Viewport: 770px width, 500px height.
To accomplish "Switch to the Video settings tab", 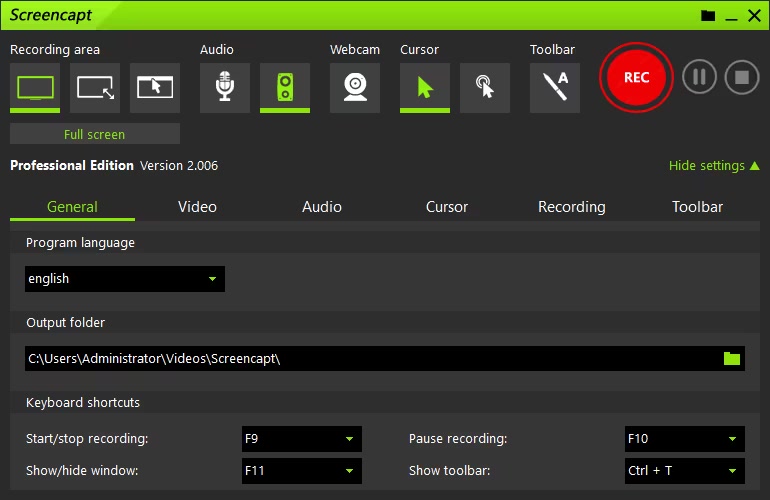I will point(197,207).
